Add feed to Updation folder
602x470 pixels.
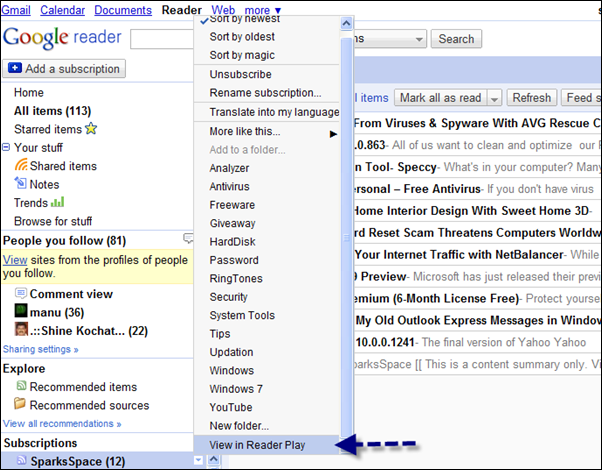click(x=232, y=352)
